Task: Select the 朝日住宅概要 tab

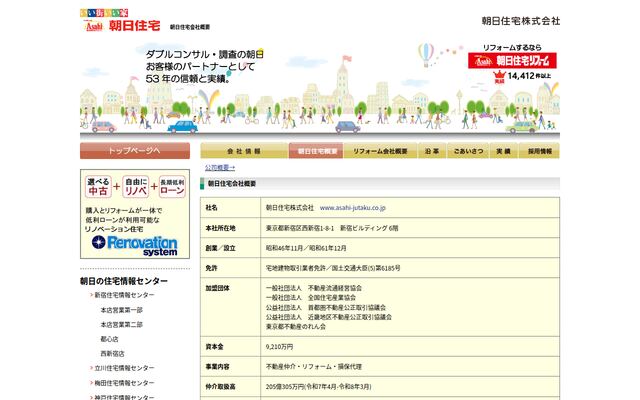Action: click(x=316, y=151)
